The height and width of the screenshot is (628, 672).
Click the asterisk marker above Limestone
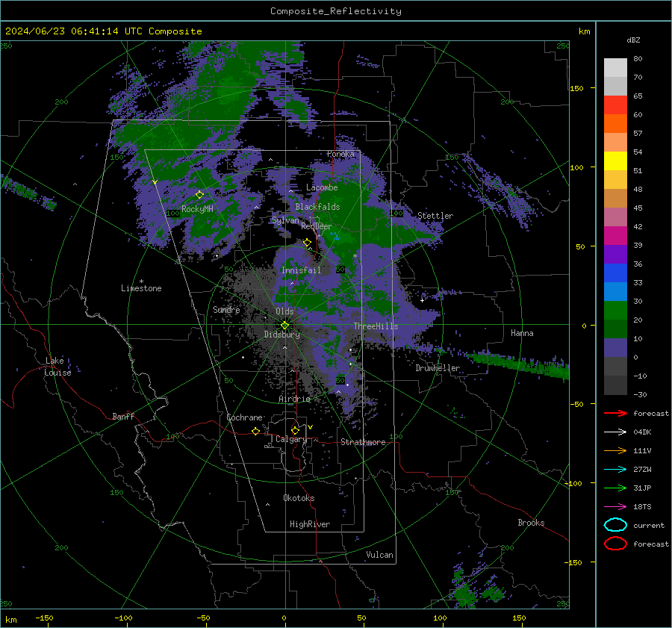pos(141,282)
